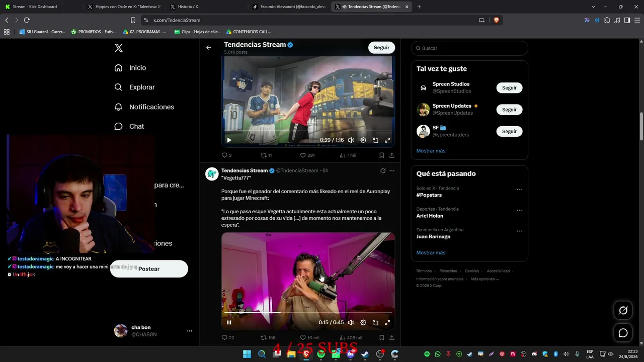Open options for the #Popstars trend

point(519,190)
